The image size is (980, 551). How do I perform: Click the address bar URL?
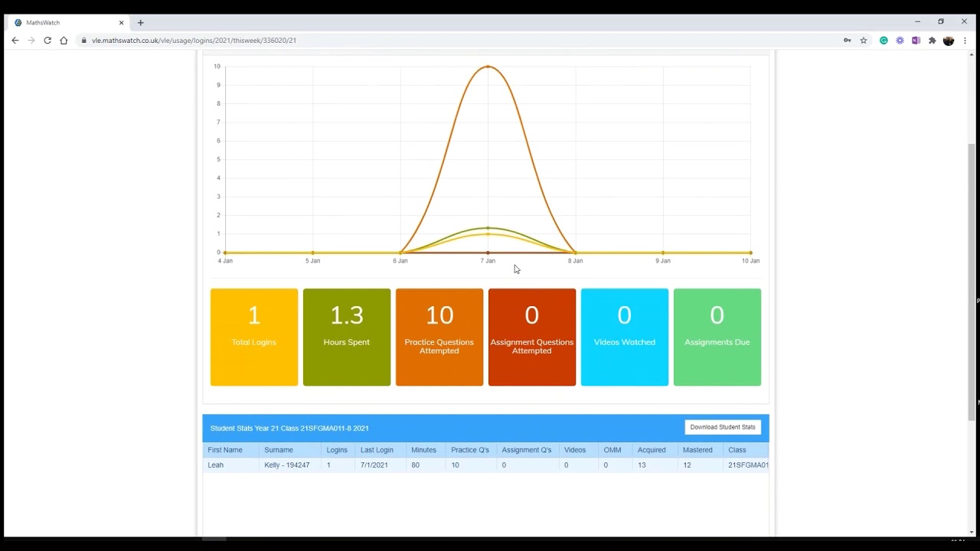pos(194,41)
